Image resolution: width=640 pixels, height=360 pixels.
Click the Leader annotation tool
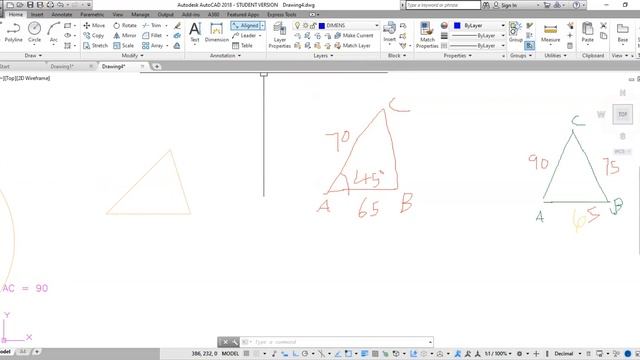[x=244, y=36]
